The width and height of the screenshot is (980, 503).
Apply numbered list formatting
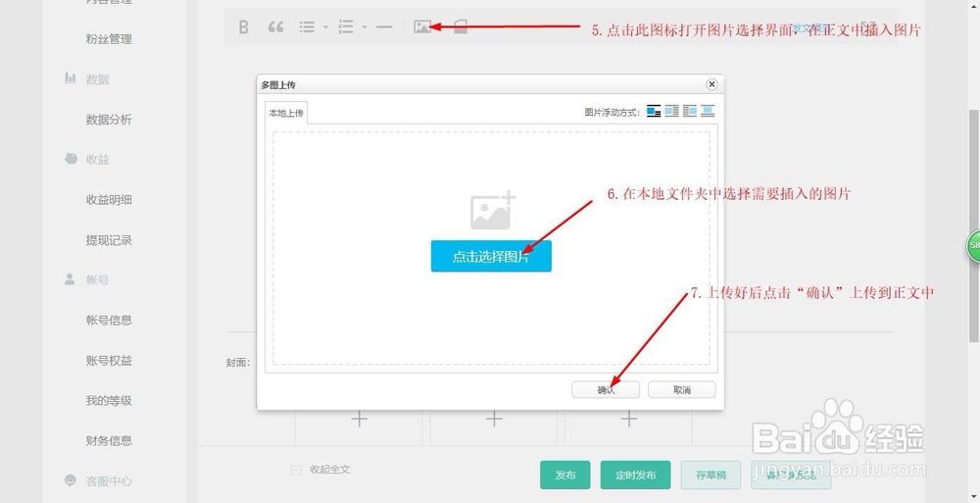pos(346,26)
